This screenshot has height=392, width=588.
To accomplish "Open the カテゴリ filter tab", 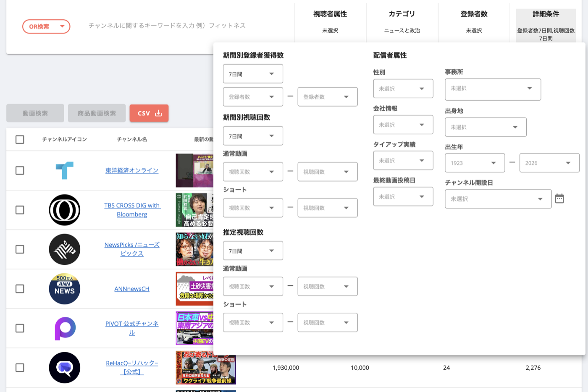I will pos(402,22).
